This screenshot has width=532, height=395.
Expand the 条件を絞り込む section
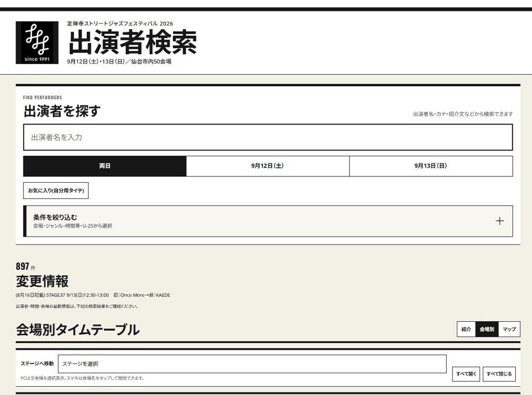(x=268, y=221)
